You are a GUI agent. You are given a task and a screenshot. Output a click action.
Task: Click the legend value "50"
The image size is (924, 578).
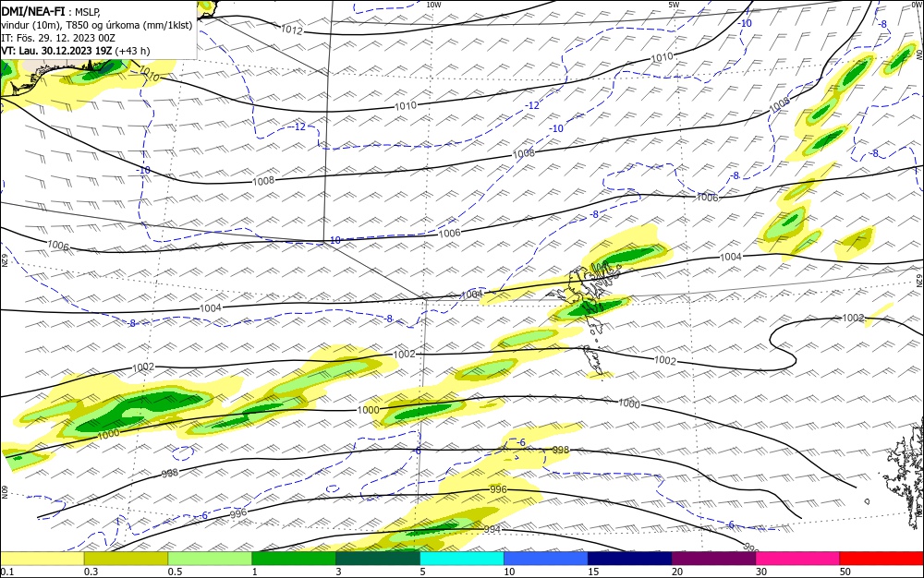click(x=845, y=572)
